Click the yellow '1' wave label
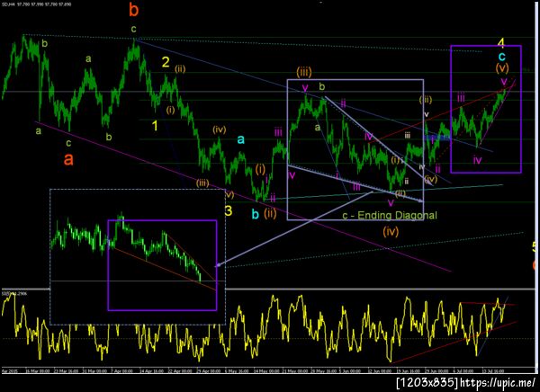The height and width of the screenshot is (392, 540). coord(156,126)
